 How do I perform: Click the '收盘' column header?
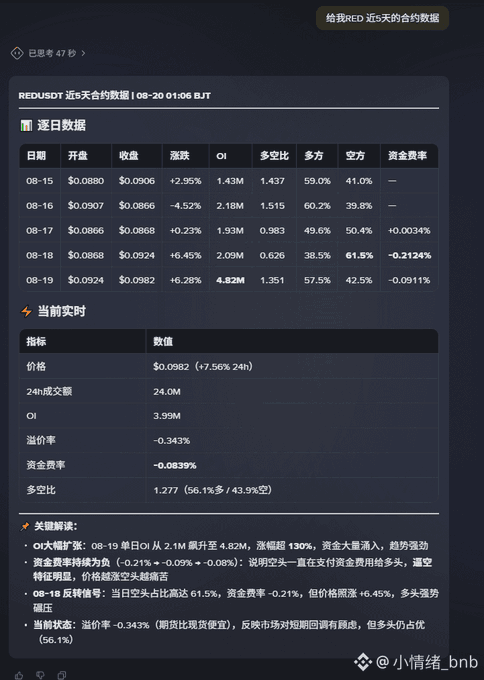[x=129, y=156]
